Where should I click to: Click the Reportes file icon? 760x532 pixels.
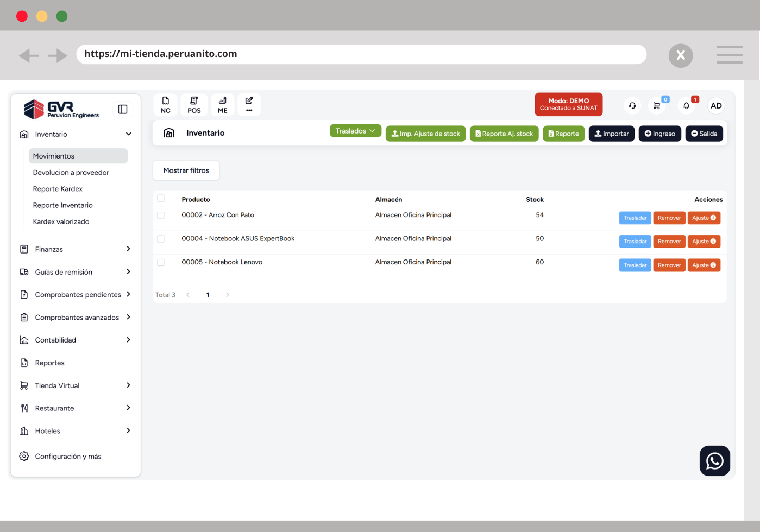[x=24, y=363]
